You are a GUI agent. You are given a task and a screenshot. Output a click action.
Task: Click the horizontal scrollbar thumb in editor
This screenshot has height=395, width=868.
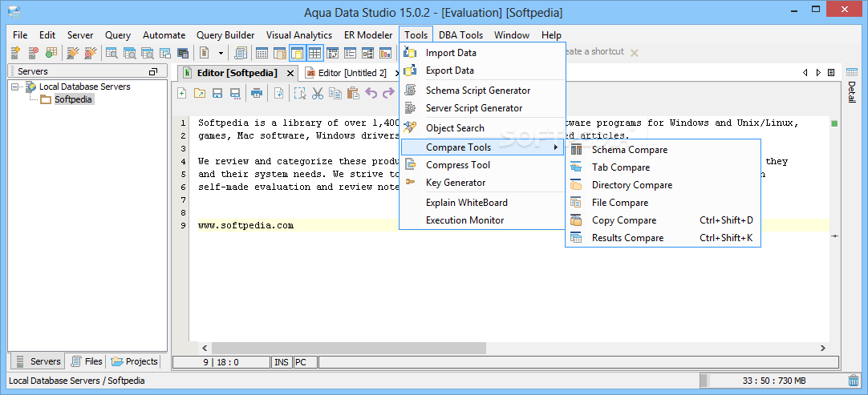click(x=348, y=348)
